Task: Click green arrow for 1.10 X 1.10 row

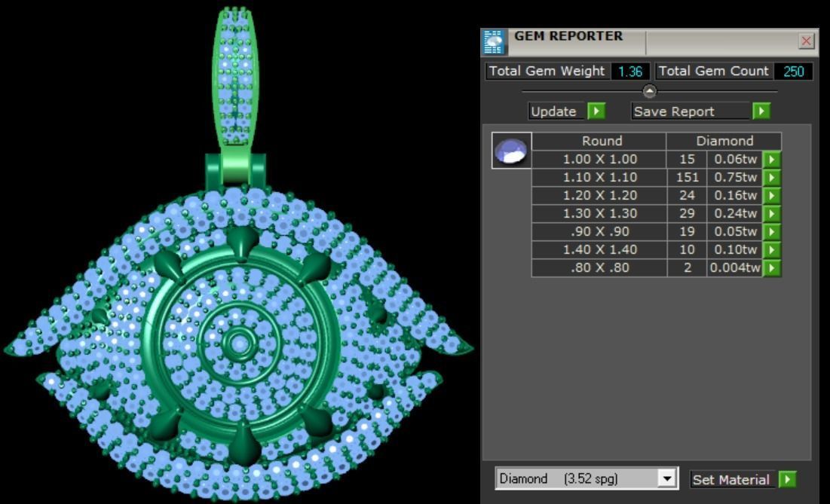Action: coord(772,177)
